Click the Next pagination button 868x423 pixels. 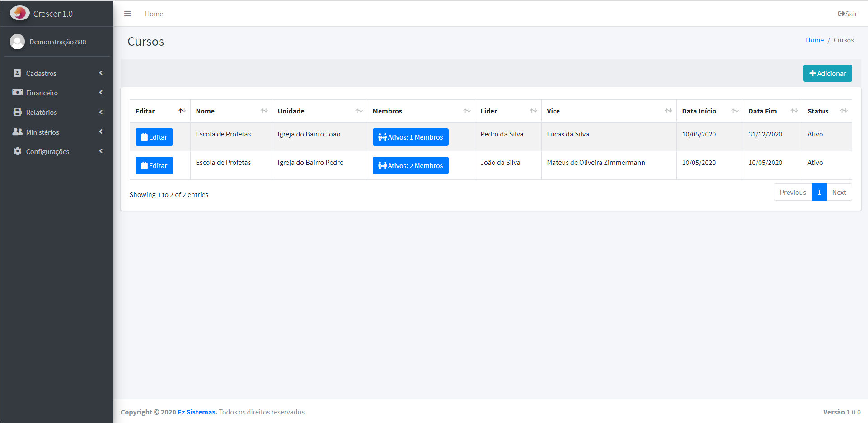[x=839, y=193]
